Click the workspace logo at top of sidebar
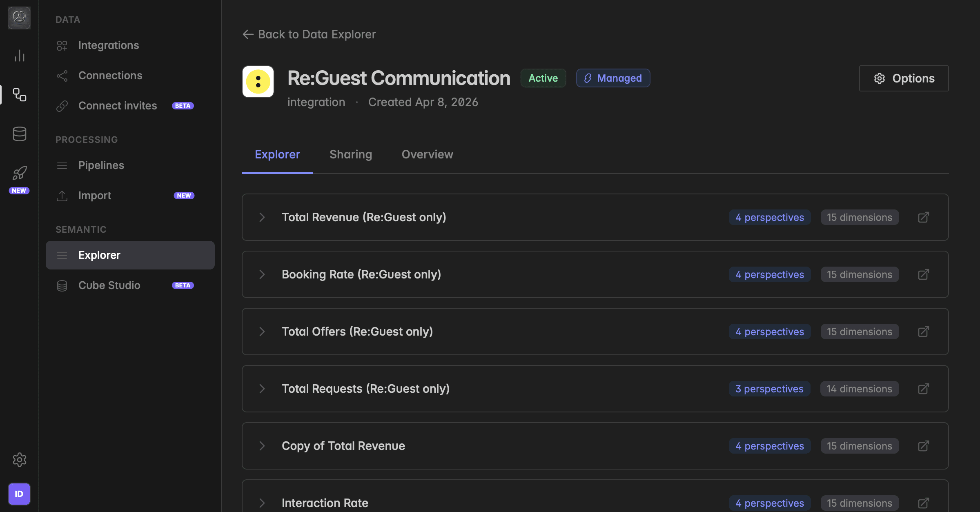The image size is (980, 512). tap(19, 18)
